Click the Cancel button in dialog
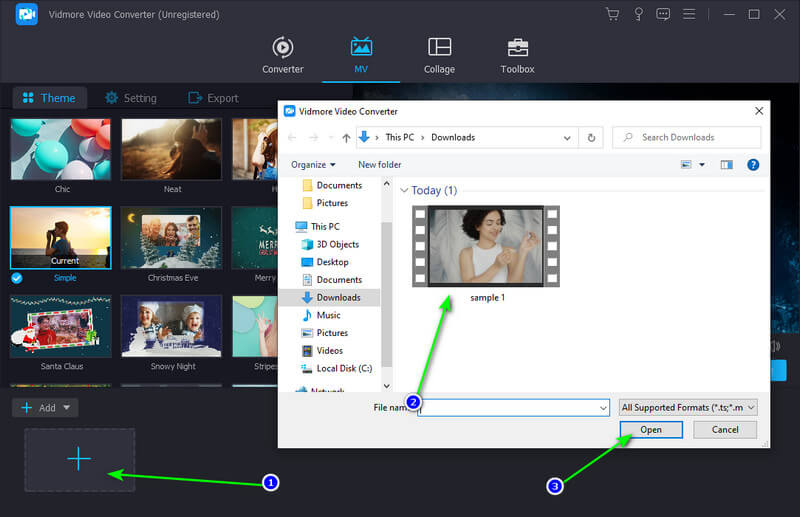 [724, 430]
